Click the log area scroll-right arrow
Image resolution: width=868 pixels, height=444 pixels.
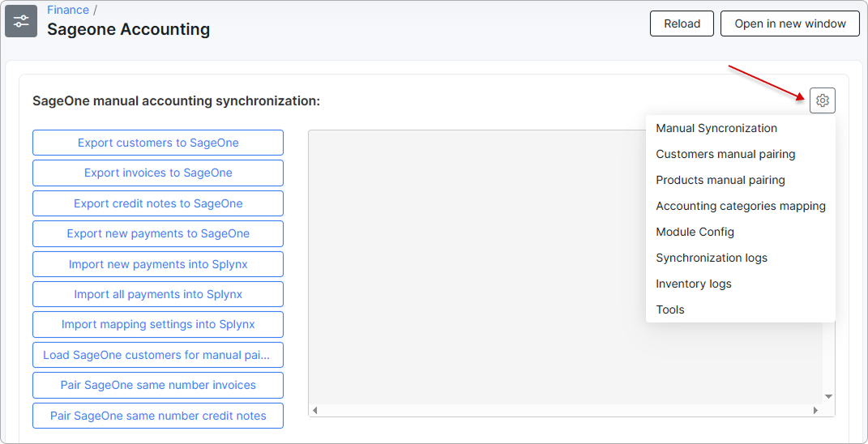click(815, 410)
